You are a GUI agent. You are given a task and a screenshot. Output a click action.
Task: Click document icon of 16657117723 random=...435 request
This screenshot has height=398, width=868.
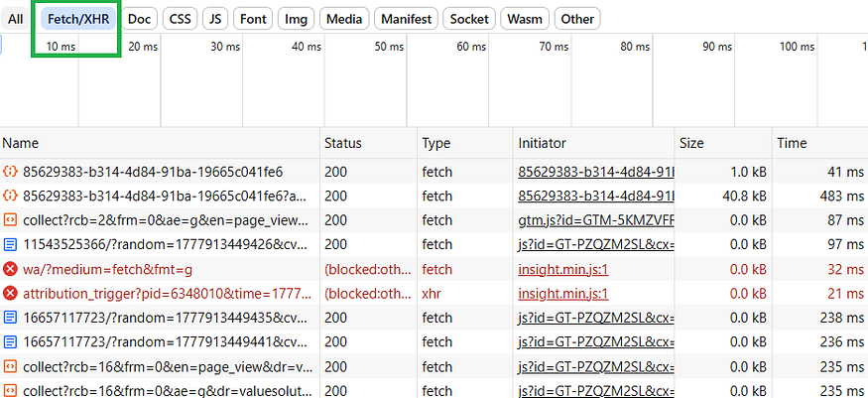10,318
